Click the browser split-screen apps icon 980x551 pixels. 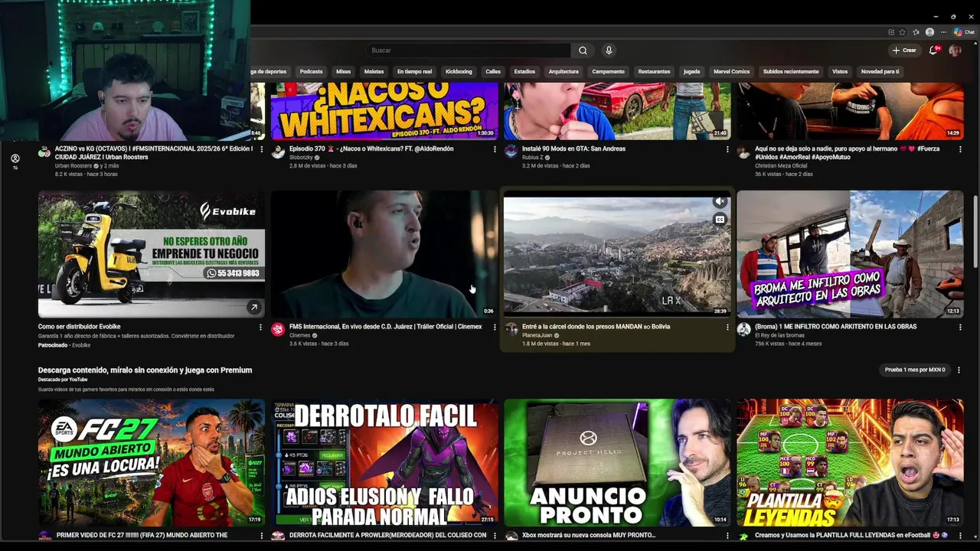[891, 32]
